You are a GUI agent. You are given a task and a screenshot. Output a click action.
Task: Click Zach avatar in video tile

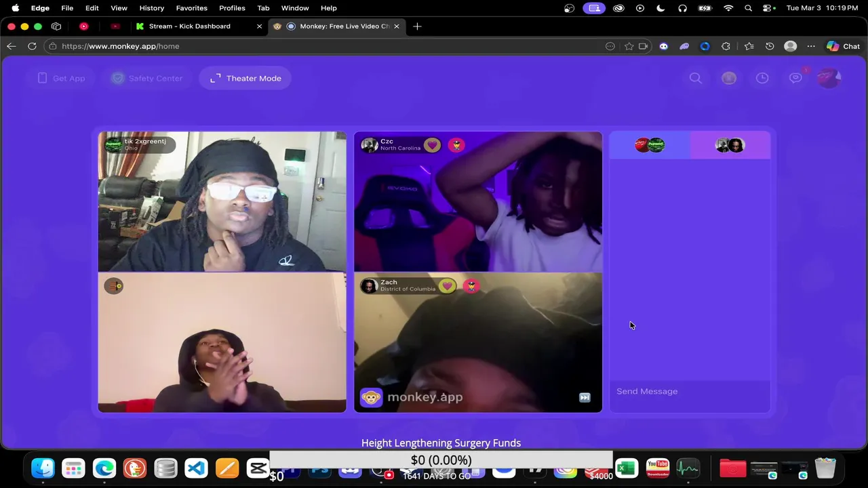click(369, 286)
